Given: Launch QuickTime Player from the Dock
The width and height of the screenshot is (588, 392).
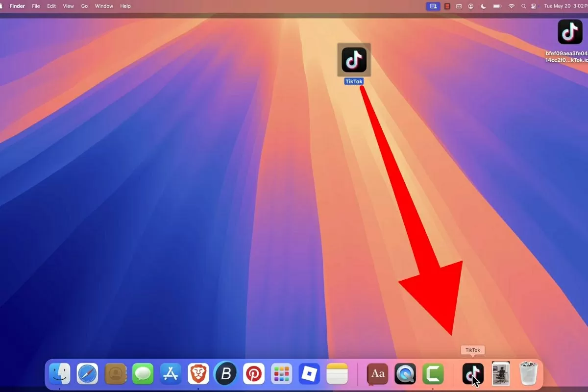Looking at the screenshot, I should [x=405, y=374].
